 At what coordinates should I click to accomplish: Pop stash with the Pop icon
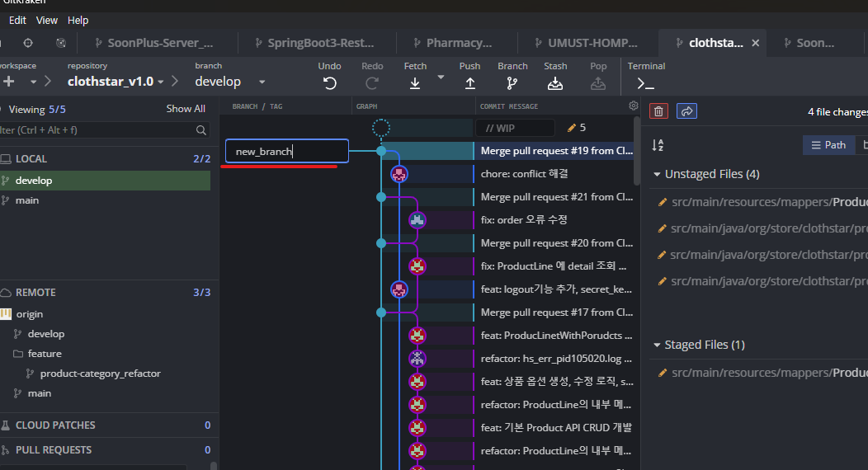(598, 83)
